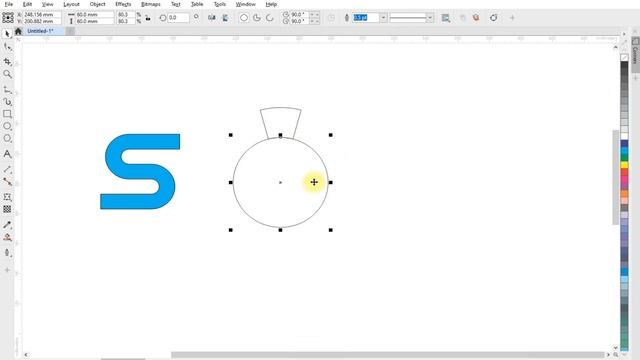
Task: Click the trapezoid shape above the circle
Action: click(281, 122)
